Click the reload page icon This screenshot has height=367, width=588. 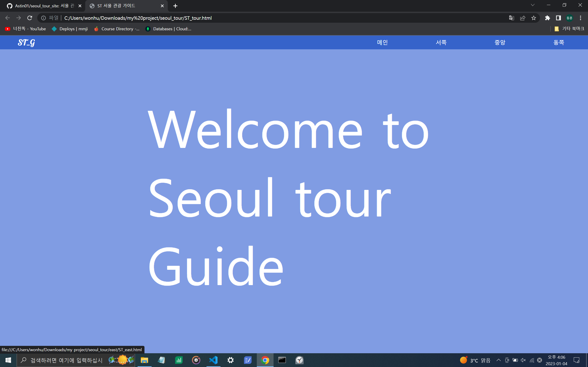30,18
